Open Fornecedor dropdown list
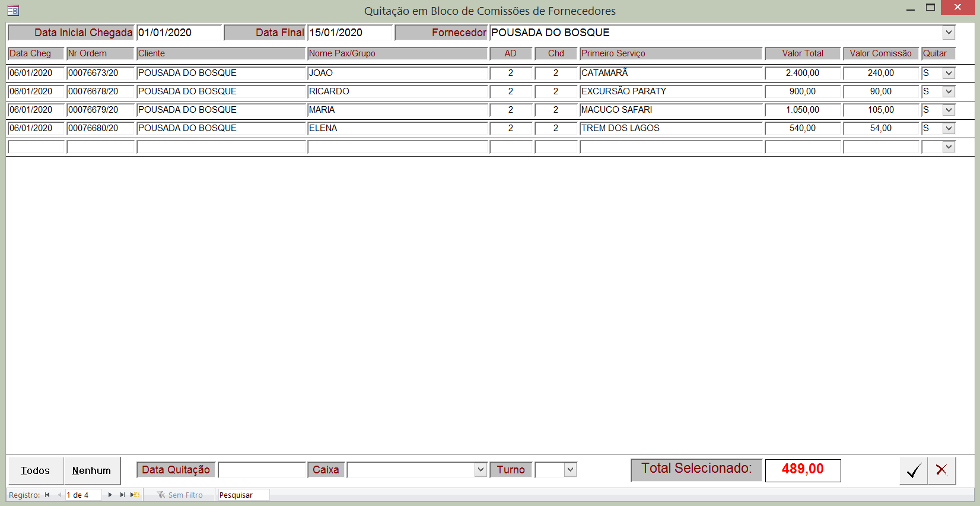 (x=949, y=33)
